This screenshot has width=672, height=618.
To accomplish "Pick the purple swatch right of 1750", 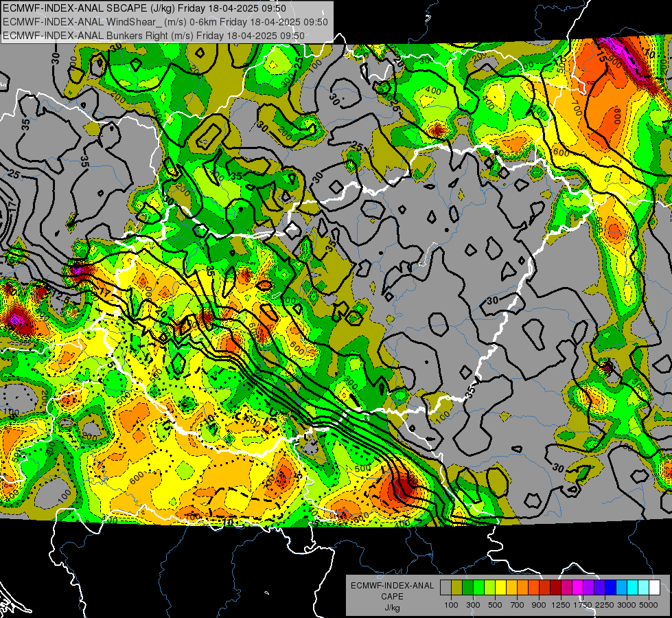I will point(588,588).
